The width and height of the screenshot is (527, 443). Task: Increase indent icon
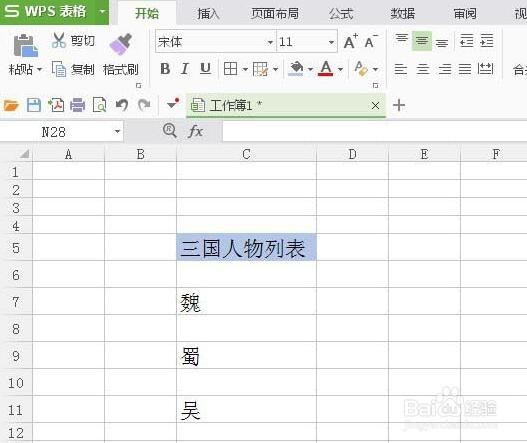coord(487,40)
